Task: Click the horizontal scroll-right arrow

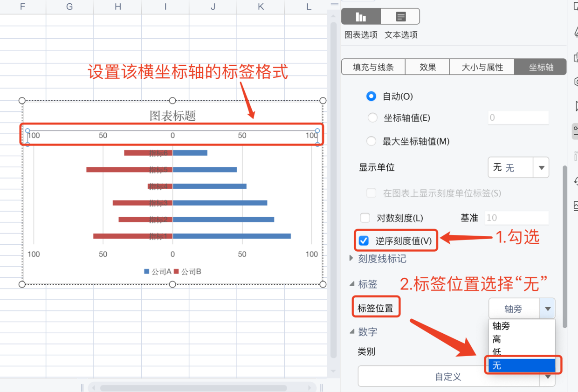Action: [x=310, y=388]
